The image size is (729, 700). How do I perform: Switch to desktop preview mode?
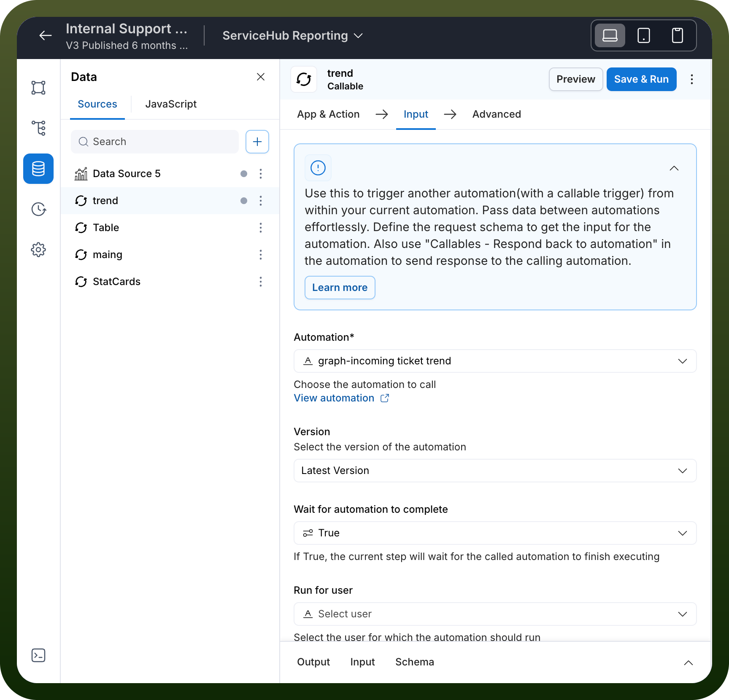point(610,35)
